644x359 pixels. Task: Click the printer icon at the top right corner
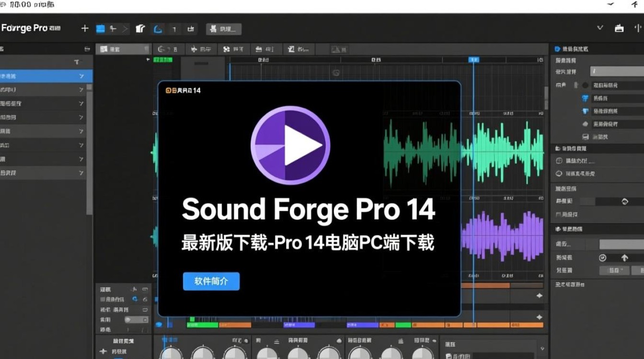click(x=619, y=28)
